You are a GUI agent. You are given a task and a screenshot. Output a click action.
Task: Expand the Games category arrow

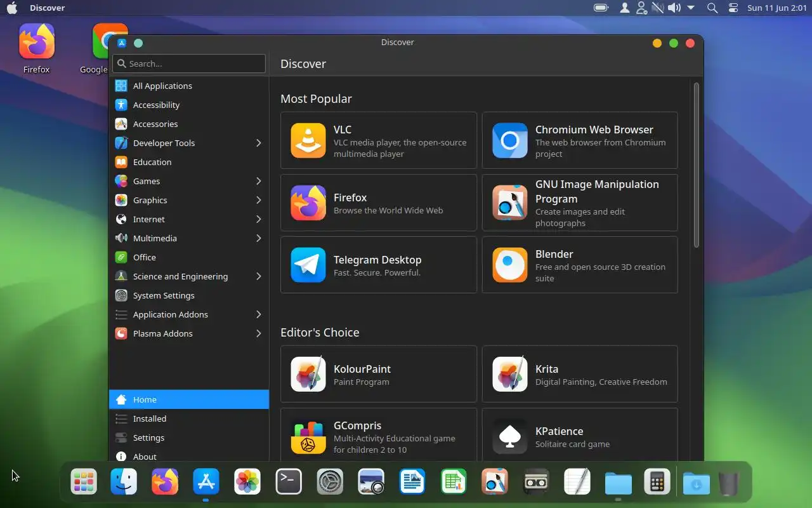pos(258,181)
